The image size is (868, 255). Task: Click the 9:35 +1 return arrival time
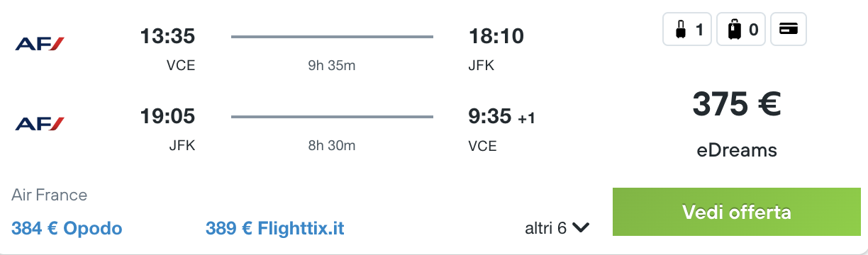[502, 116]
